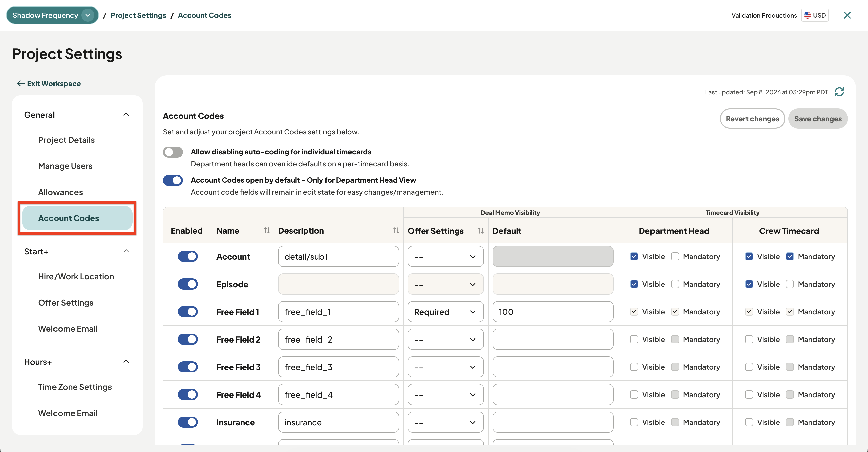This screenshot has height=452, width=868.
Task: Sort by the Offer Settings column arrows
Action: coord(481,230)
